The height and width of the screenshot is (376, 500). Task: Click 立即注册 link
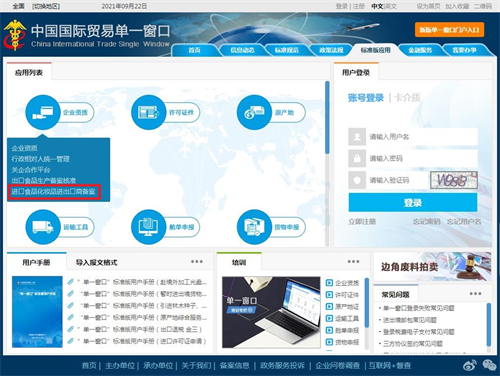[362, 222]
